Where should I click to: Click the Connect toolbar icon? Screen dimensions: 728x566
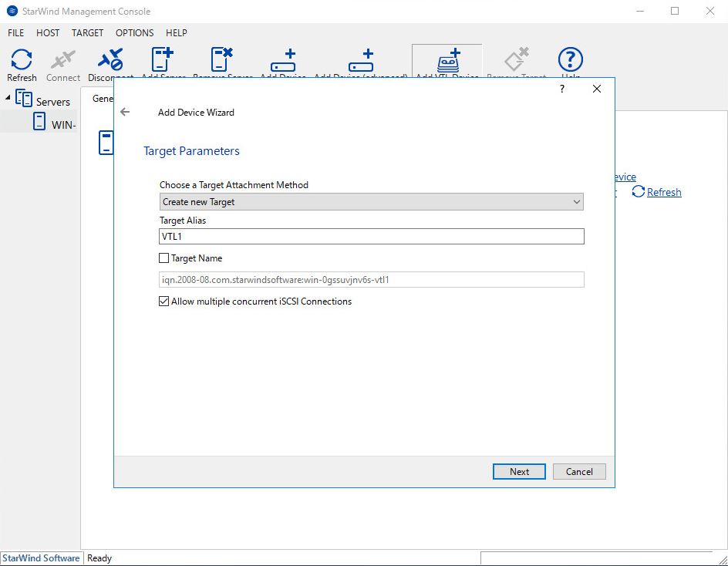[x=63, y=59]
